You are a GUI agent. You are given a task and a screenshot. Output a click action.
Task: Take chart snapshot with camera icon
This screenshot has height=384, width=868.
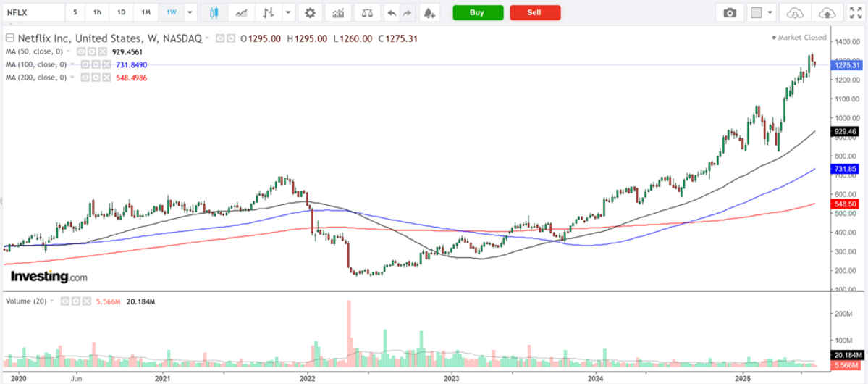coord(730,13)
